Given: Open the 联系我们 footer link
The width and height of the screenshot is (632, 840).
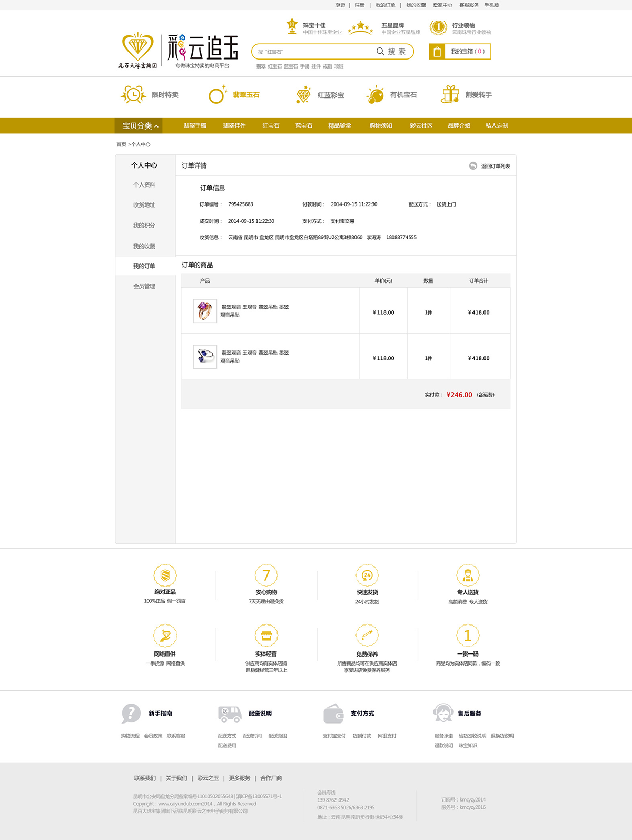Looking at the screenshot, I should [145, 778].
